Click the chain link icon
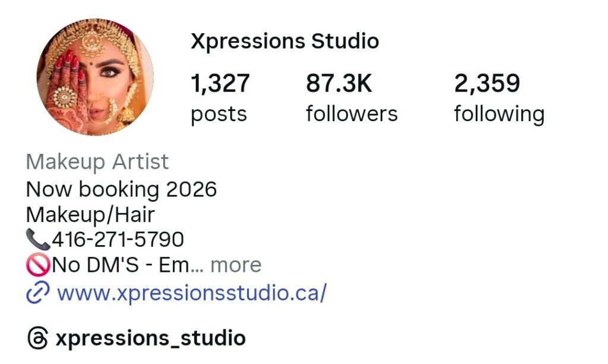The width and height of the screenshot is (608, 364). click(x=37, y=292)
